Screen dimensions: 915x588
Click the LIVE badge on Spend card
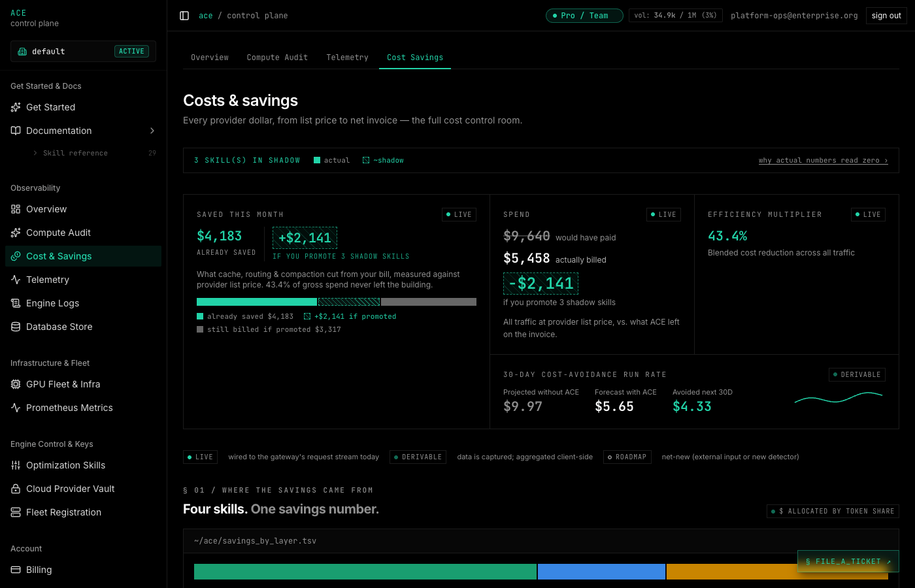(663, 214)
